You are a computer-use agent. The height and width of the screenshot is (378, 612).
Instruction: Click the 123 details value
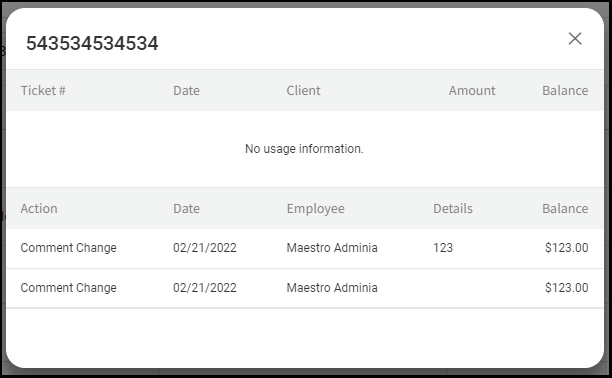click(x=443, y=248)
